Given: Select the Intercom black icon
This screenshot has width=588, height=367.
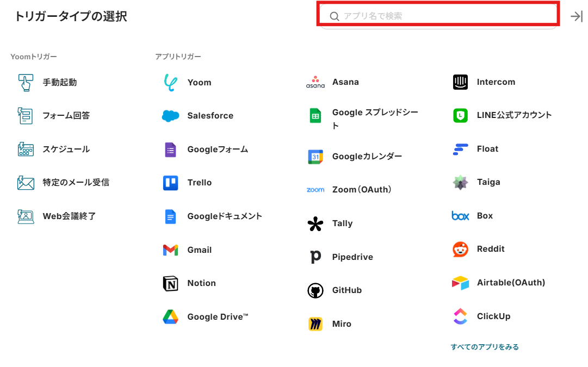Looking at the screenshot, I should coord(460,82).
